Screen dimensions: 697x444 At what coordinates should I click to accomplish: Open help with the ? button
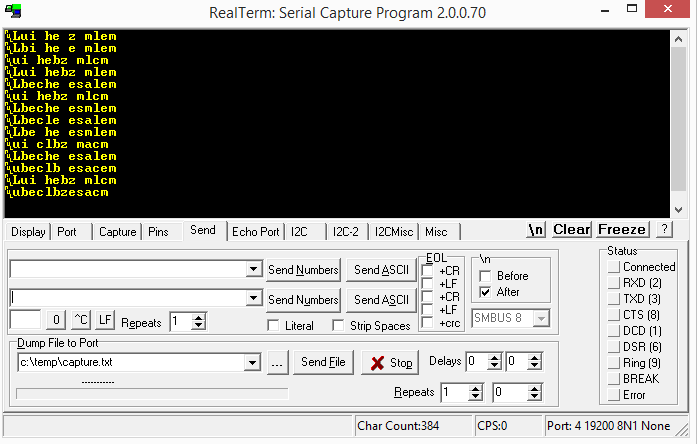click(x=664, y=229)
